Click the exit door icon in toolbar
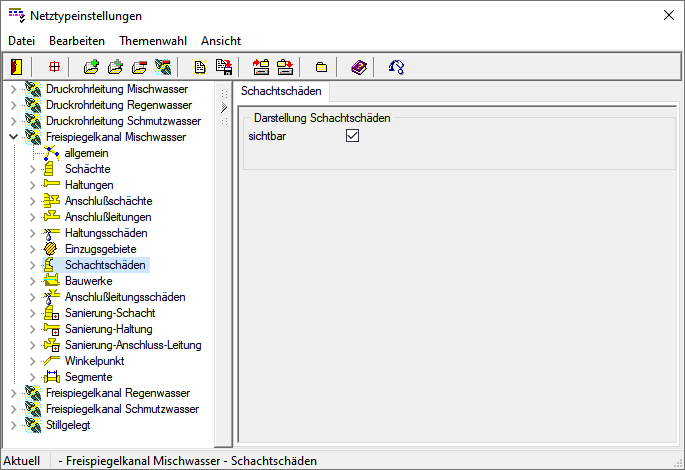This screenshot has width=685, height=470. pos(16,67)
